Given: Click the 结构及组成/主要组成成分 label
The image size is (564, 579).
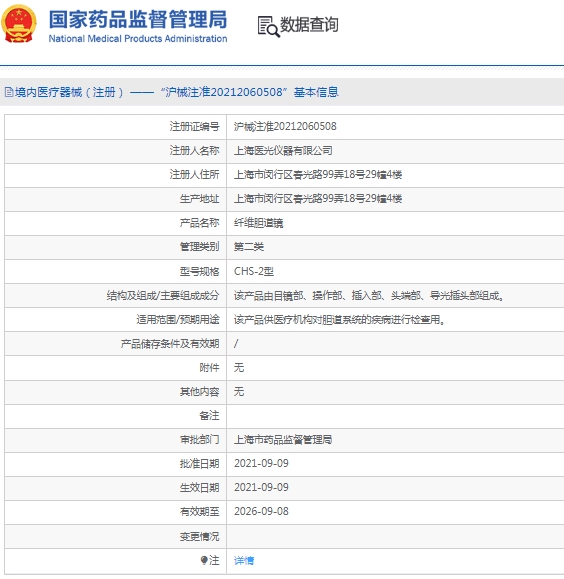Looking at the screenshot, I should point(163,295).
